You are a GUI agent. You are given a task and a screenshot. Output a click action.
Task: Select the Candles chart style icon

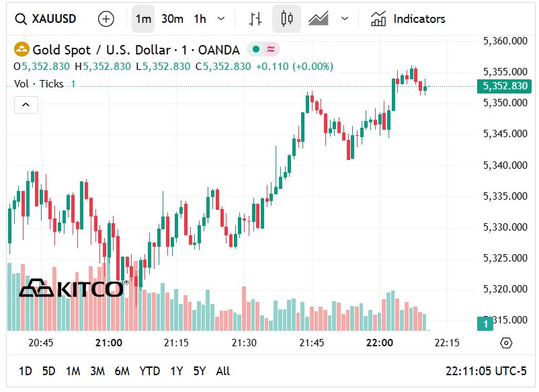[x=287, y=19]
